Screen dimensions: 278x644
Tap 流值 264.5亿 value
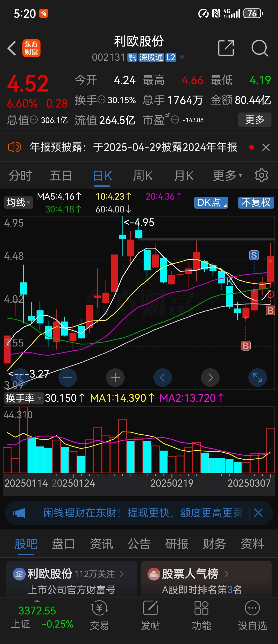[105, 120]
